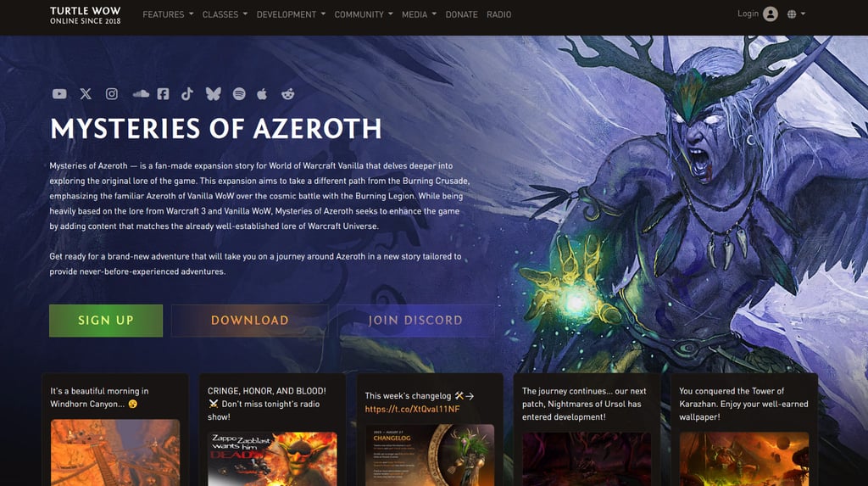Open the YouTube social icon
This screenshot has height=486, width=868.
tap(59, 93)
